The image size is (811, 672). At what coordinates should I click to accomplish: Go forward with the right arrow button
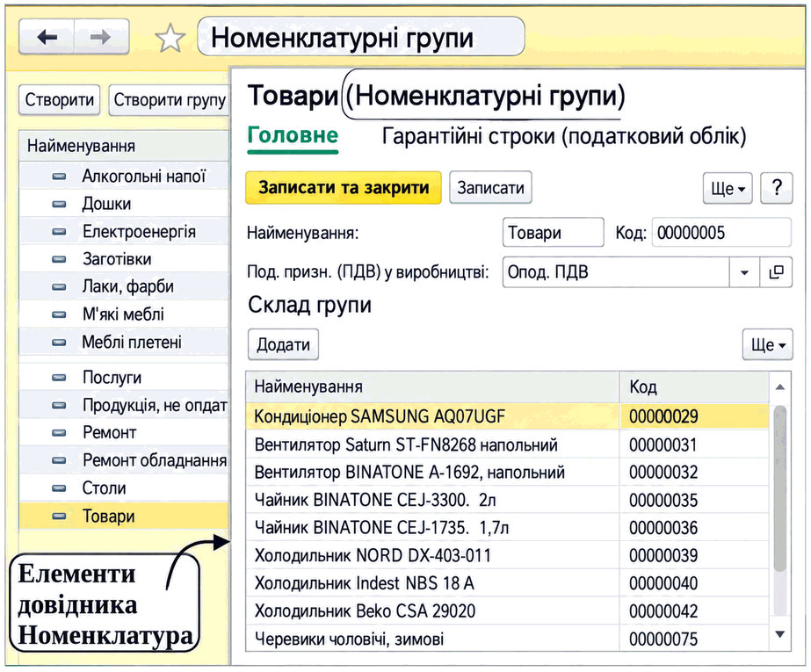coord(101,37)
